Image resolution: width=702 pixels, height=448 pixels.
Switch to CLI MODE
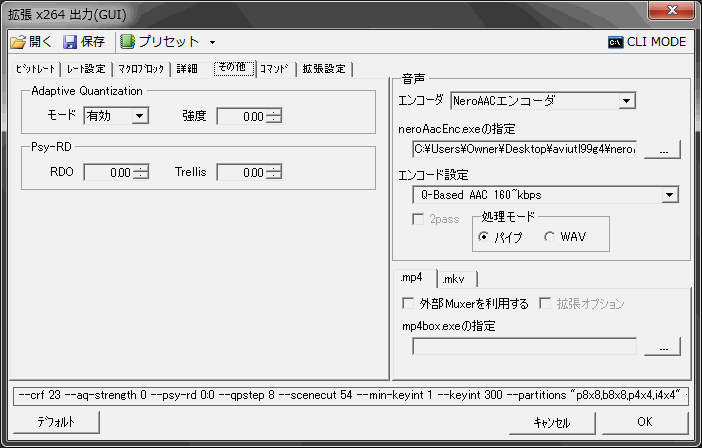[x=647, y=42]
